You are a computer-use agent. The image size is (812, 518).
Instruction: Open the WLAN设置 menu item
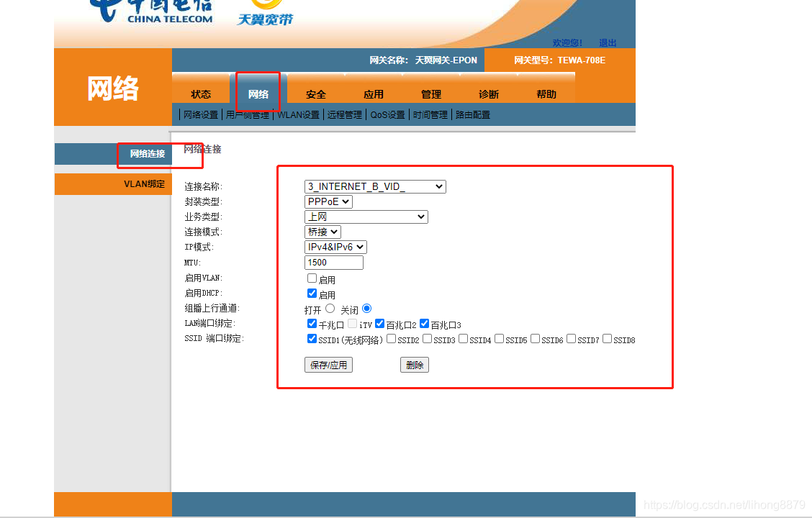click(x=298, y=114)
